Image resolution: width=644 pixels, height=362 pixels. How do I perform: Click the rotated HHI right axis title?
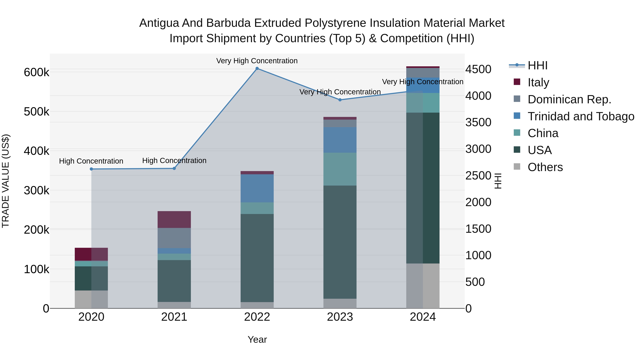coord(498,181)
